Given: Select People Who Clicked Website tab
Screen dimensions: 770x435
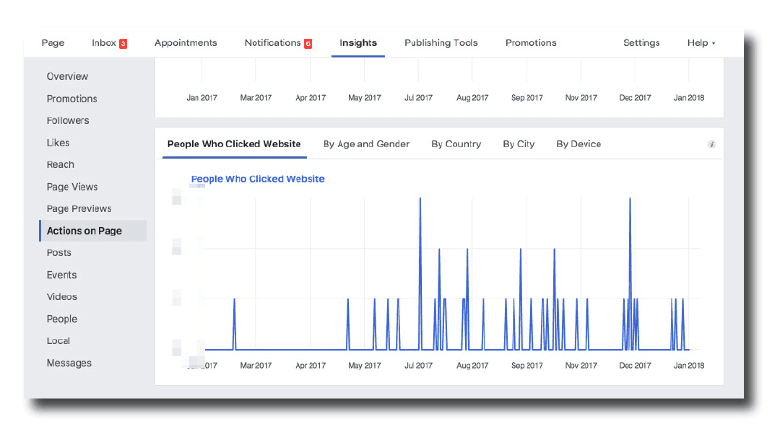Looking at the screenshot, I should [x=234, y=144].
